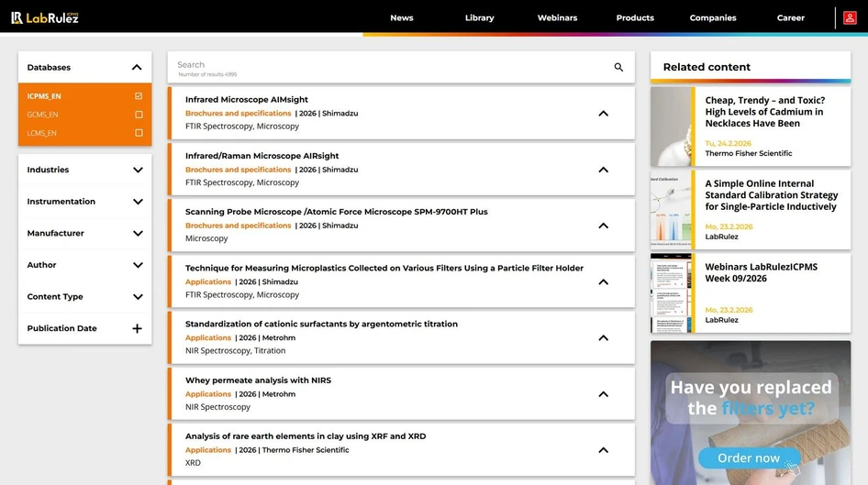The width and height of the screenshot is (868, 485).
Task: Click 'NIR Spectroscopy, Titration' text
Action: tap(235, 350)
